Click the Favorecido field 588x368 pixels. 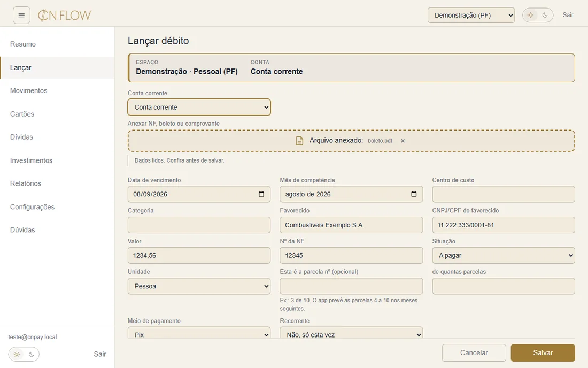click(x=351, y=225)
